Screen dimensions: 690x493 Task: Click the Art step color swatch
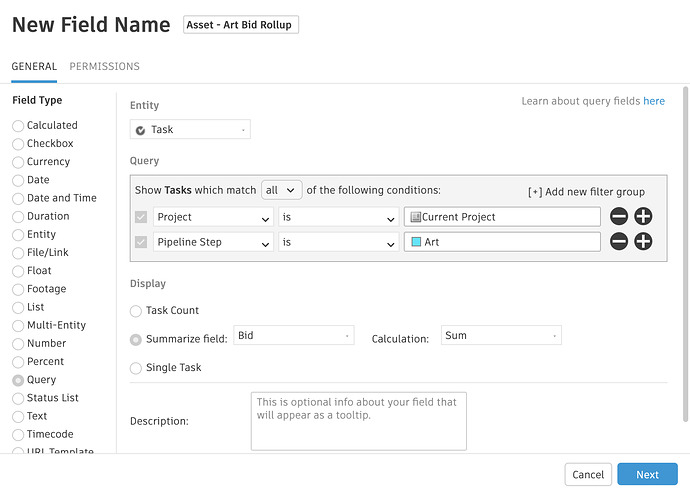(x=415, y=242)
